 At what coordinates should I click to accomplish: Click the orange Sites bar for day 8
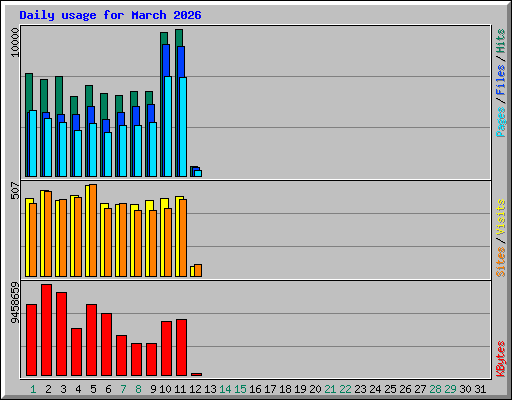point(138,243)
